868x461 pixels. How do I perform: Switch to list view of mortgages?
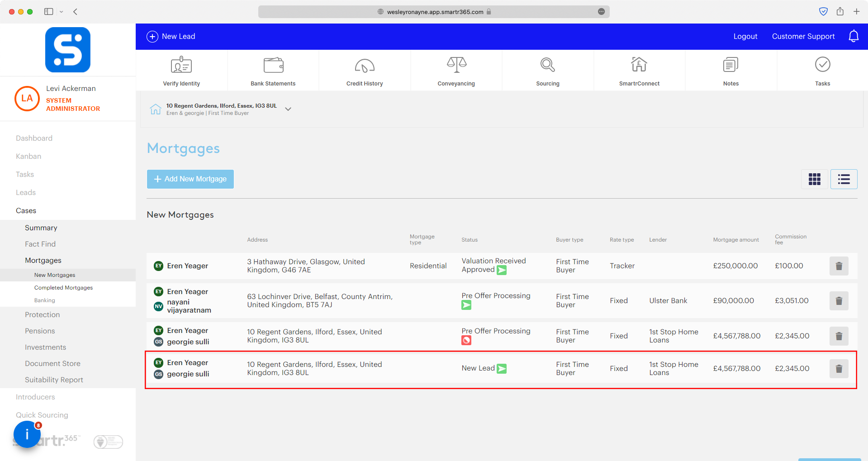844,179
